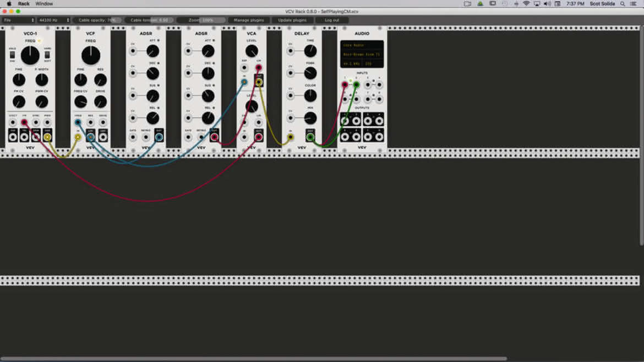This screenshot has width=644, height=362.
Task: Open the Rack menu
Action: point(24,4)
